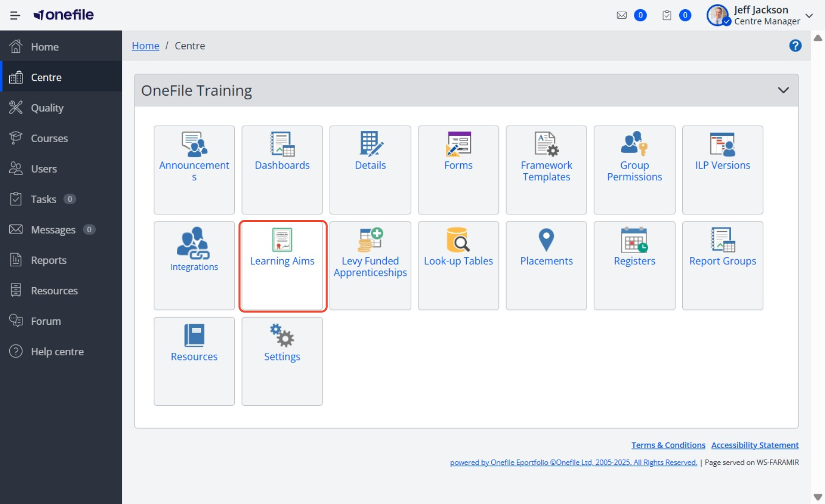Screen dimensions: 825x504
Task: Open Levy Funded Apprenticeships tile
Action: click(x=370, y=266)
